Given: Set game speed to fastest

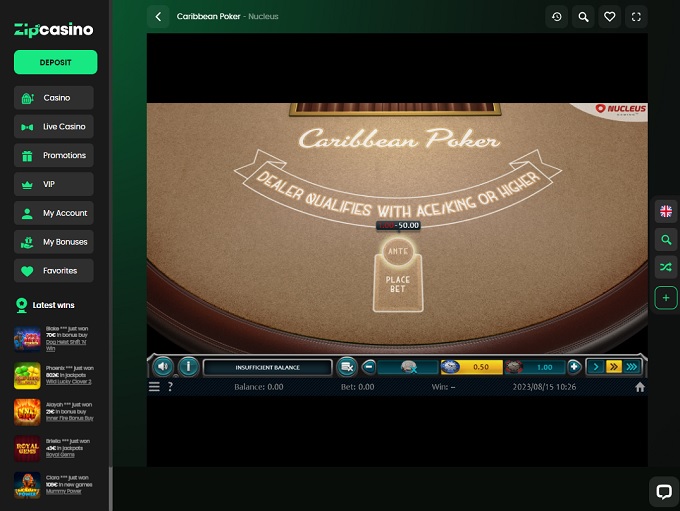Looking at the screenshot, I should point(631,367).
